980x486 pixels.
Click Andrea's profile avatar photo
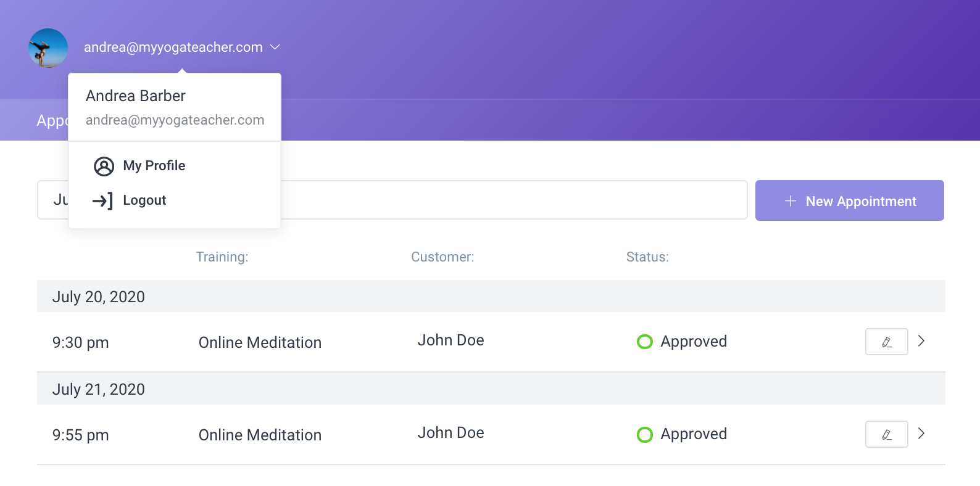[x=48, y=47]
